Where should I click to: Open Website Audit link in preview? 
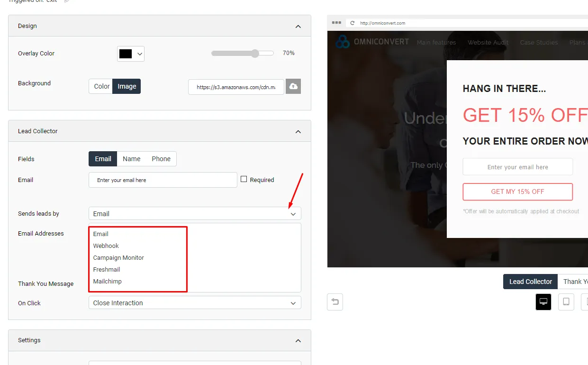coord(488,42)
